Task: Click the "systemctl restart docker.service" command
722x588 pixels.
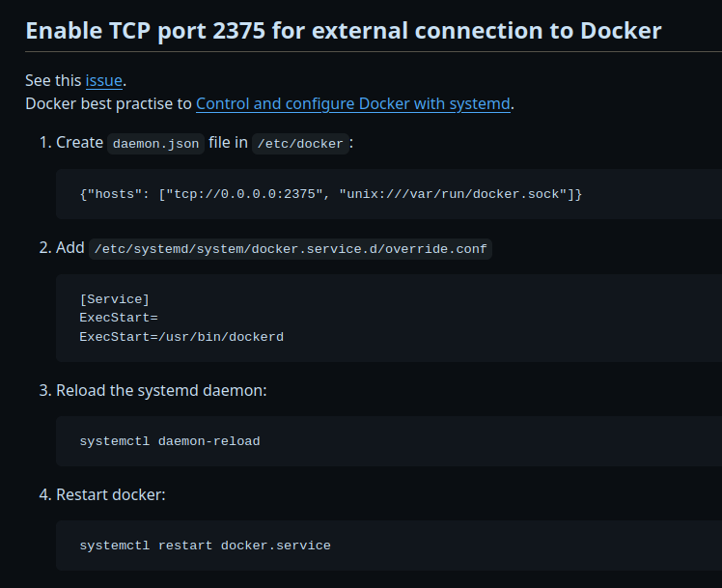Action: (205, 546)
